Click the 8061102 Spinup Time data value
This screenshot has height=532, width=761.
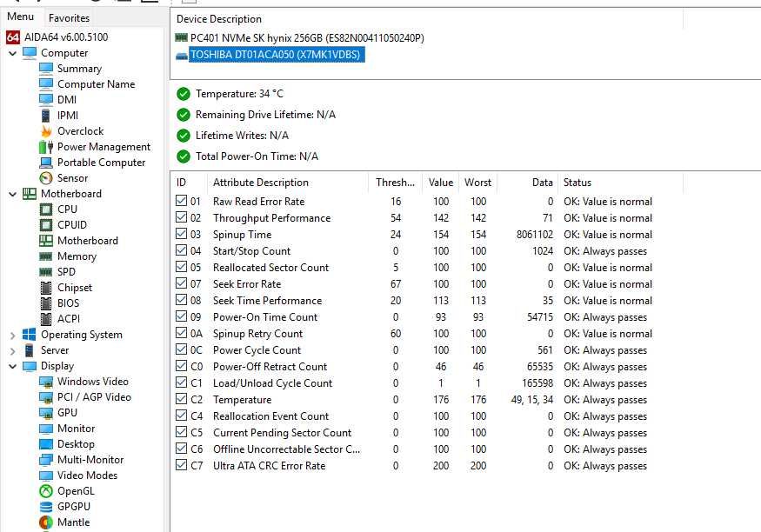click(534, 234)
